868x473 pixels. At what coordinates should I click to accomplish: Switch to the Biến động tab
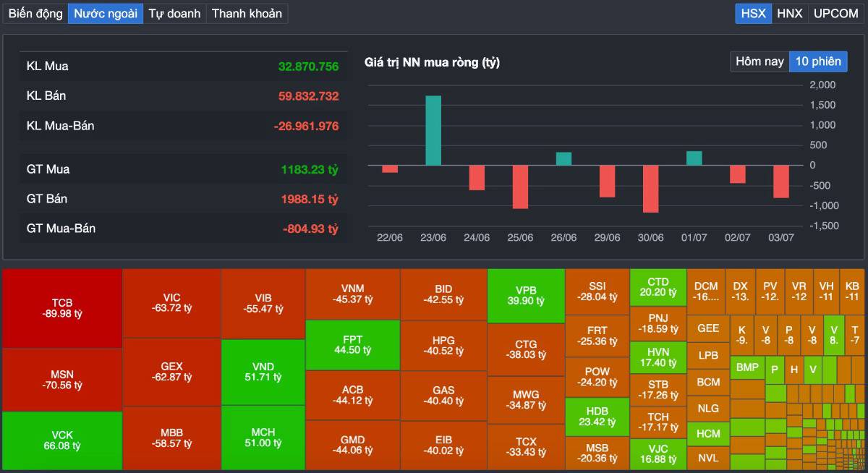35,13
